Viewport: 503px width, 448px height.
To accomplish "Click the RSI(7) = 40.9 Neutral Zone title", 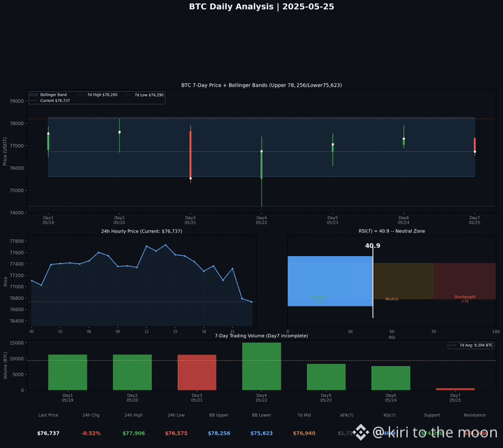I will 392,231.
